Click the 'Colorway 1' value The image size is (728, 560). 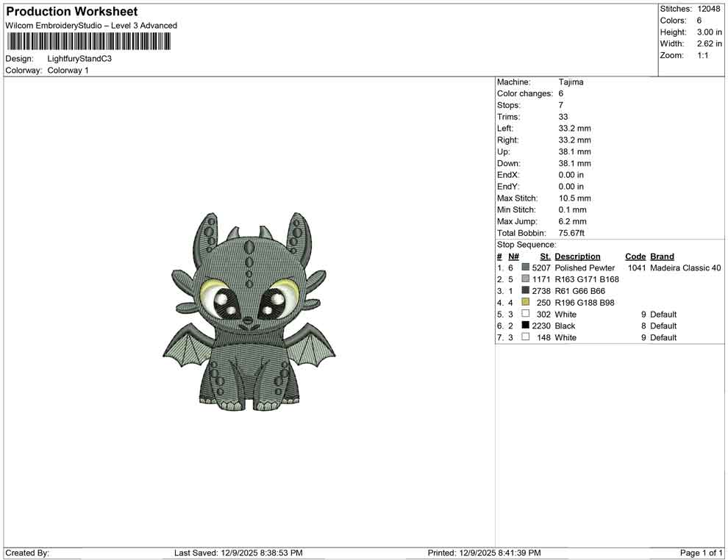pos(68,71)
